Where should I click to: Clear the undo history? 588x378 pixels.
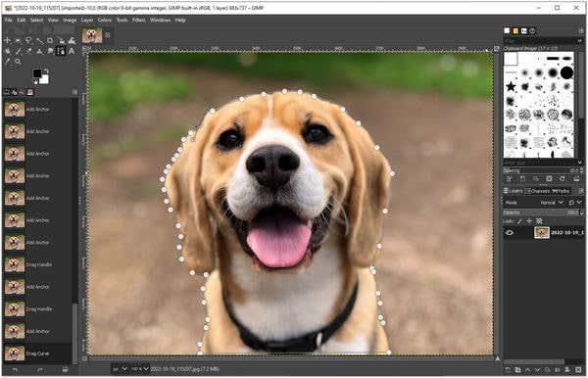(x=65, y=370)
